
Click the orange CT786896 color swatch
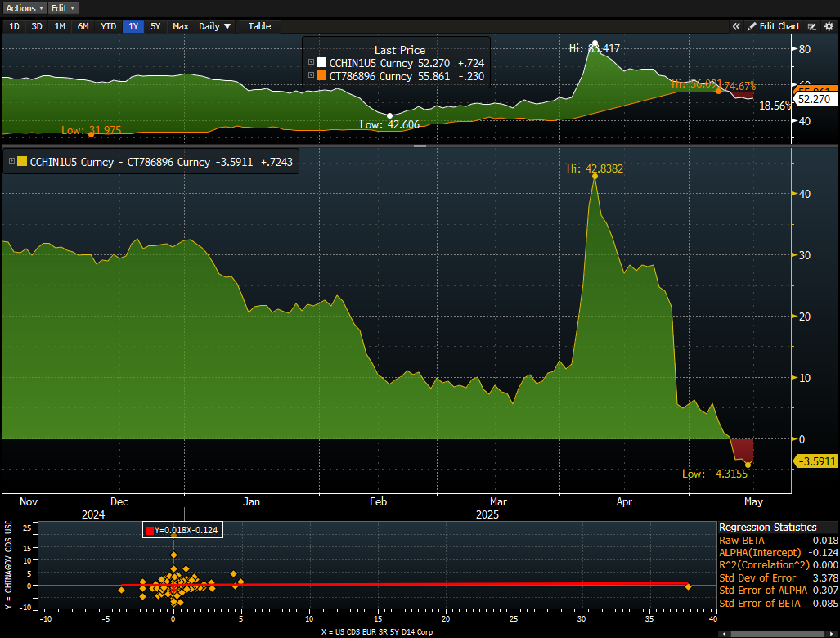point(322,76)
